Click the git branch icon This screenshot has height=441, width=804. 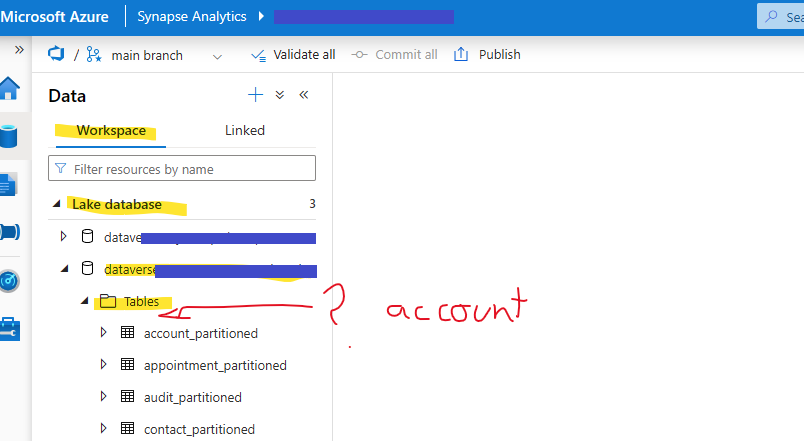(94, 54)
